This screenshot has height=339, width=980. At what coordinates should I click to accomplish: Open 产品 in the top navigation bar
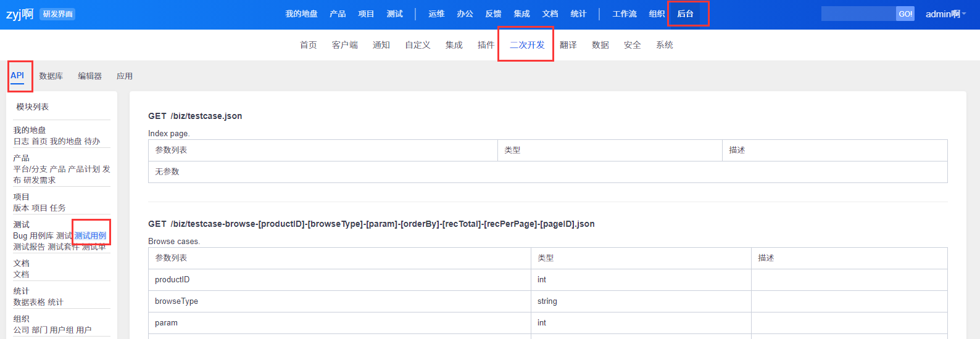(338, 14)
